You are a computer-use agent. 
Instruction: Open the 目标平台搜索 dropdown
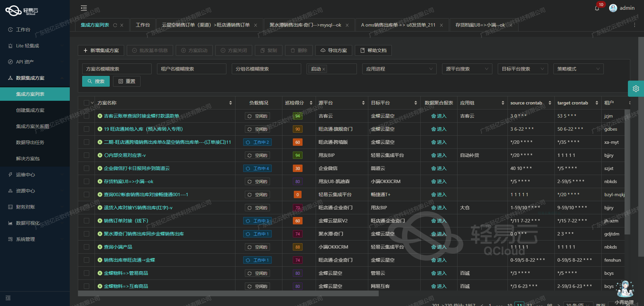(523, 69)
